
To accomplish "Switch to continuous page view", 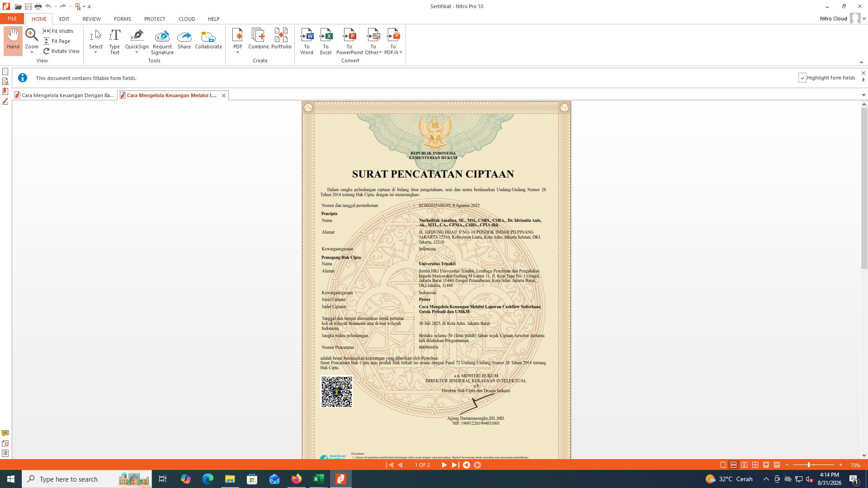I will (734, 465).
